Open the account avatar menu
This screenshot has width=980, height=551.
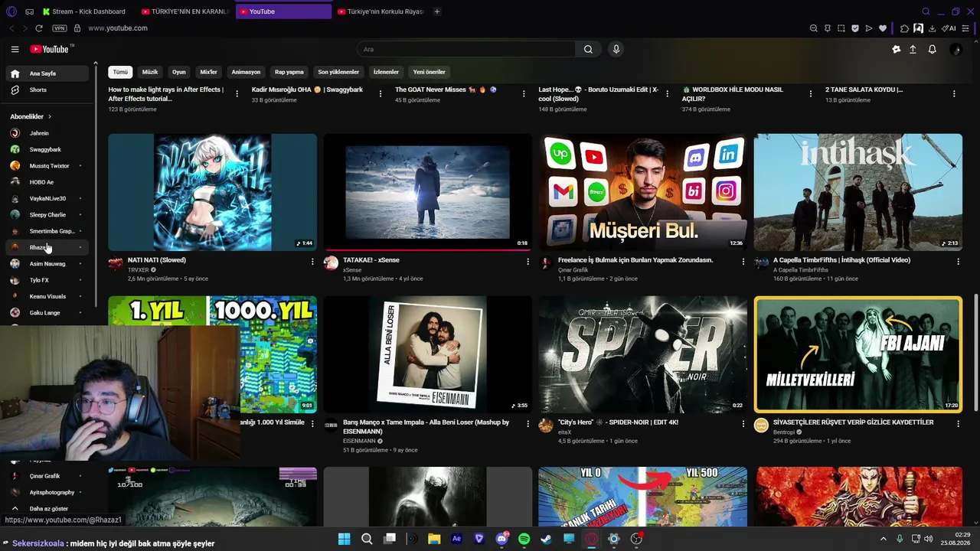point(955,49)
